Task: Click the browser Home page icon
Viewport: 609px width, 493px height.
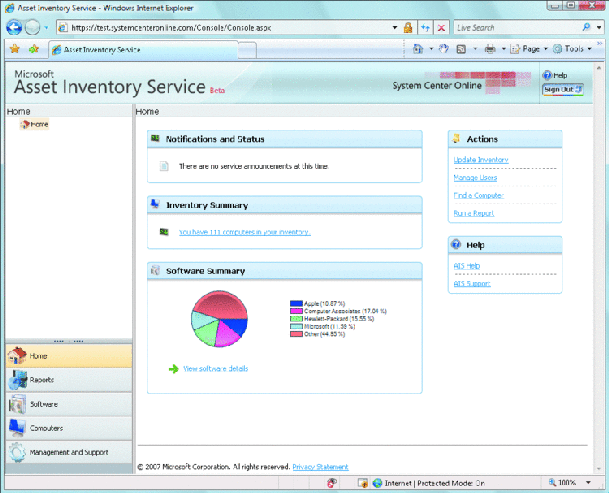Action: click(x=418, y=49)
